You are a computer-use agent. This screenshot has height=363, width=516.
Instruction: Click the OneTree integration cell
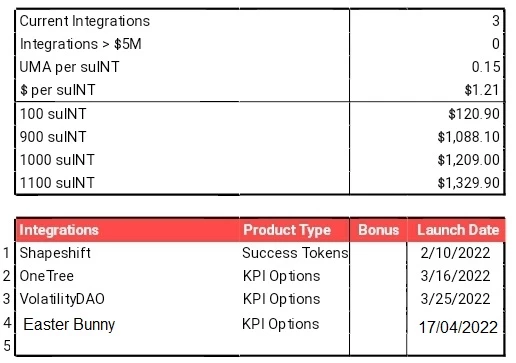point(127,276)
